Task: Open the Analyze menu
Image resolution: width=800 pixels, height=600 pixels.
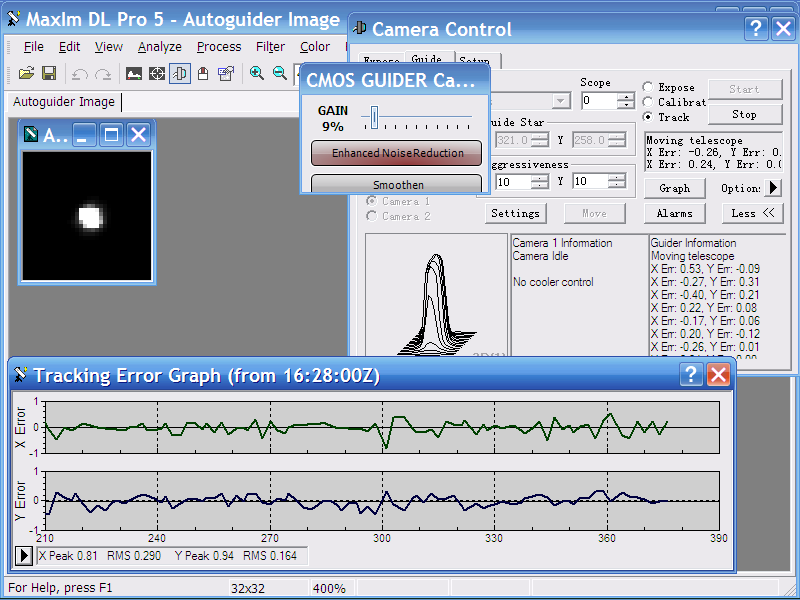Action: 160,47
